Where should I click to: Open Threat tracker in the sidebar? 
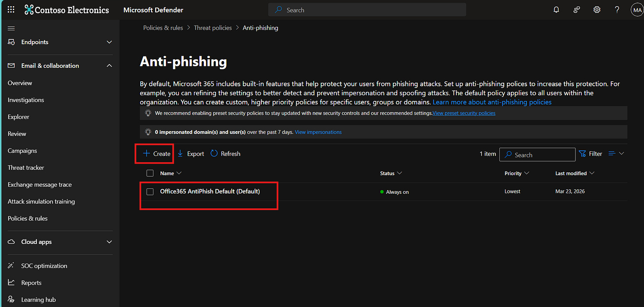(x=26, y=168)
